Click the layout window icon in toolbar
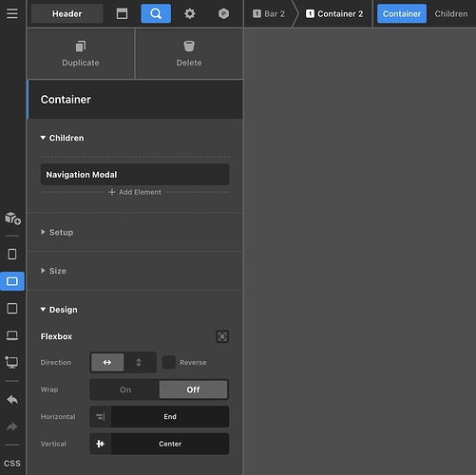Screen dimensions: 476x475 [x=122, y=13]
